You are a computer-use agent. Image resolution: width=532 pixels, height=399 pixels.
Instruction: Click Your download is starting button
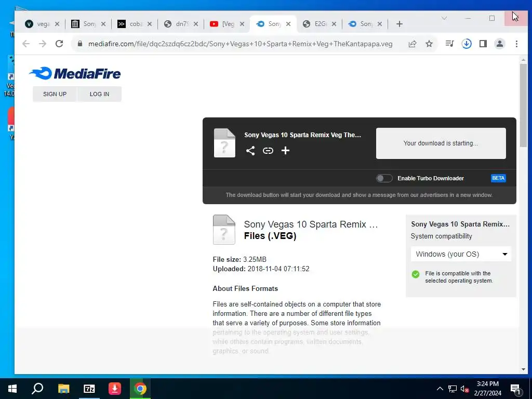click(x=441, y=143)
